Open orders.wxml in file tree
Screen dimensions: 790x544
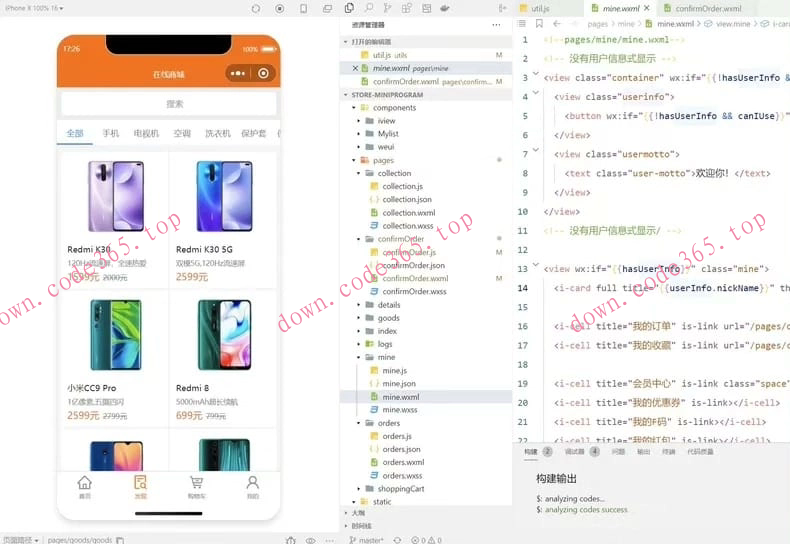[x=403, y=462]
